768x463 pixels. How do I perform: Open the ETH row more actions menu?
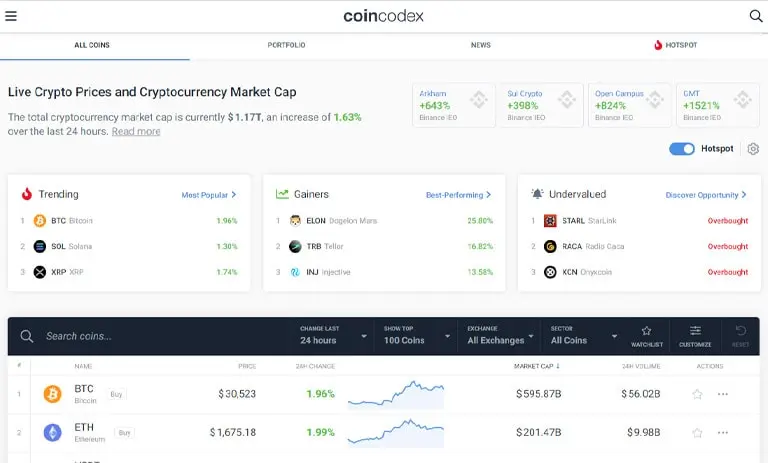click(722, 433)
